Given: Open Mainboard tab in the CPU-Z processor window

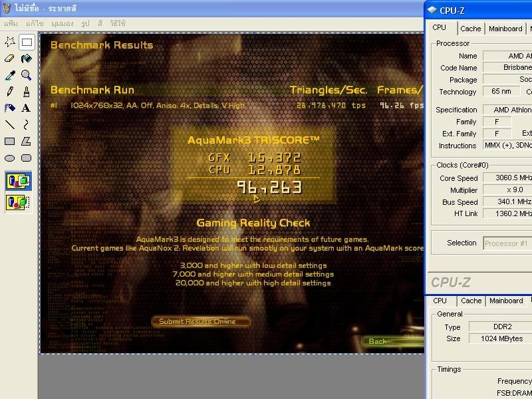Looking at the screenshot, I should point(505,29).
